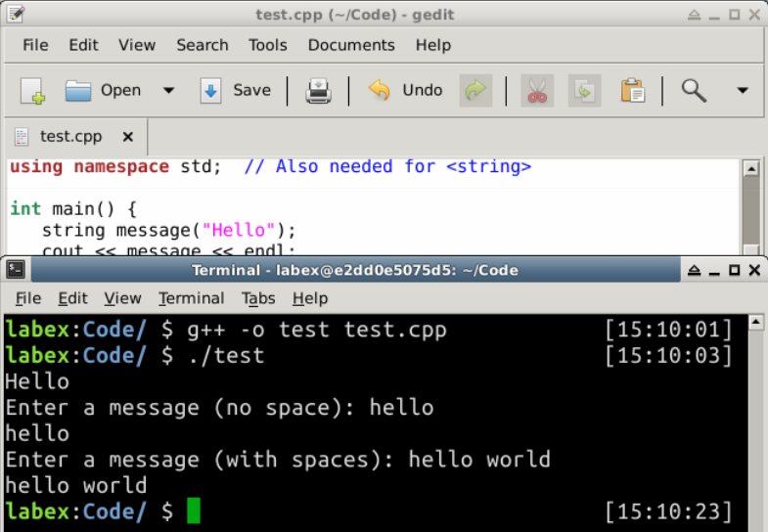Click the Find magnifier icon
This screenshot has height=532, width=768.
(x=694, y=91)
